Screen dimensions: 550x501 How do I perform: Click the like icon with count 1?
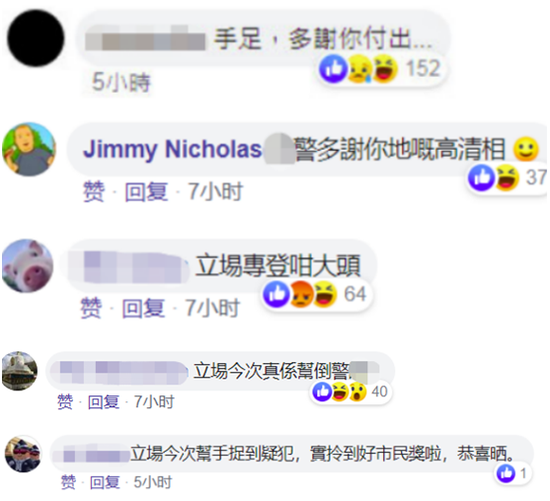[505, 474]
